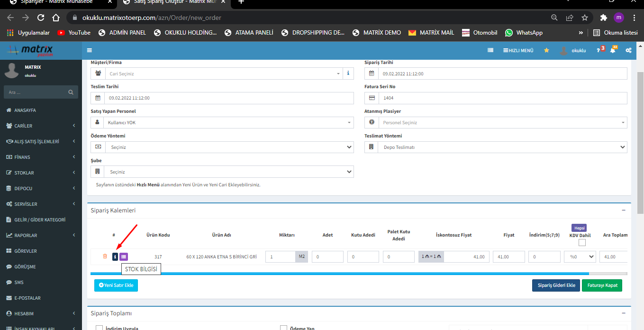Click the Faturayı Kapat button
Viewport: 644px width, 330px height.
coord(602,285)
